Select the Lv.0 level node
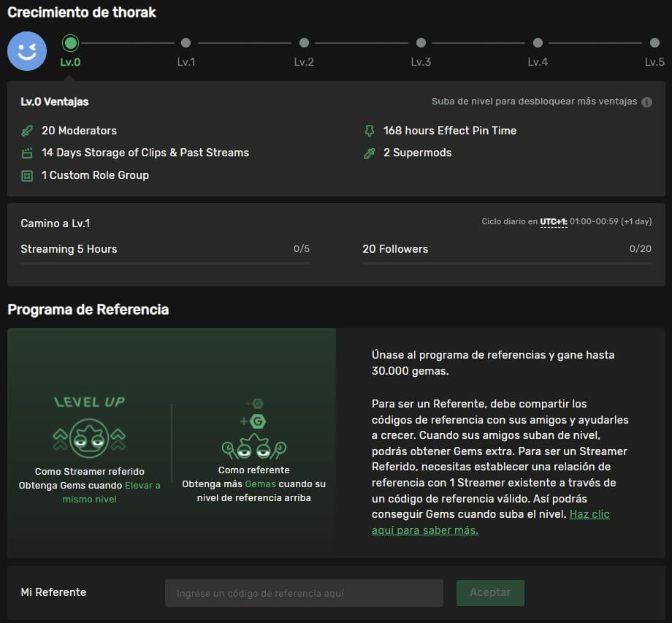Viewport: 672px width, 623px height. [70, 42]
